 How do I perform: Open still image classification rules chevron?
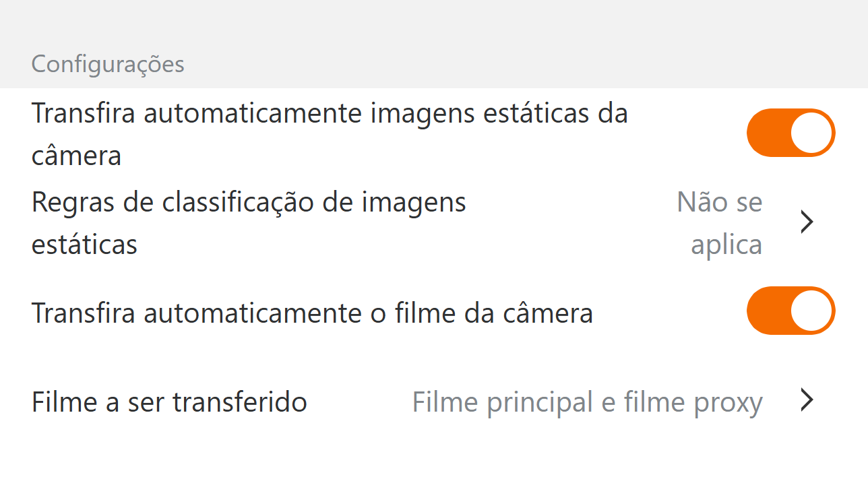[807, 222]
